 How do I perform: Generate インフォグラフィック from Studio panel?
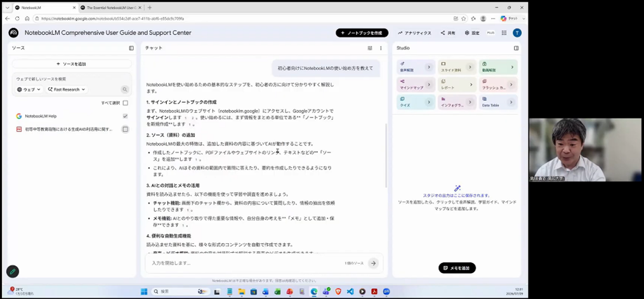(457, 102)
